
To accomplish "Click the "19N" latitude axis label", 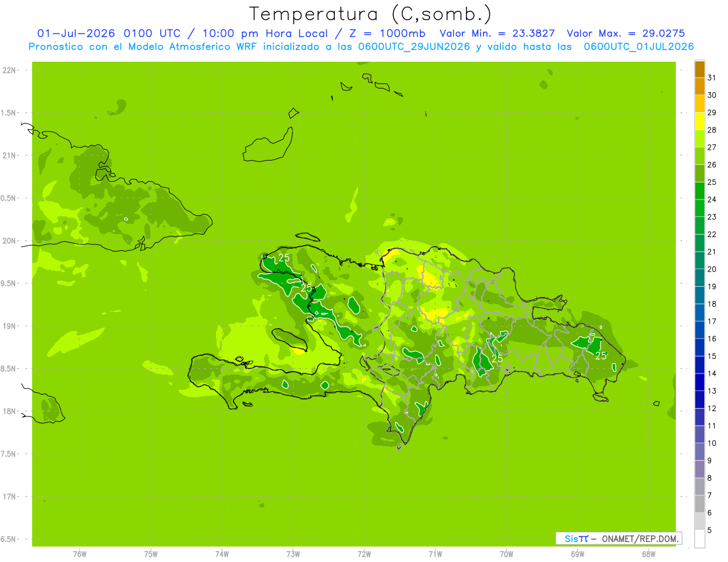I will coord(10,326).
